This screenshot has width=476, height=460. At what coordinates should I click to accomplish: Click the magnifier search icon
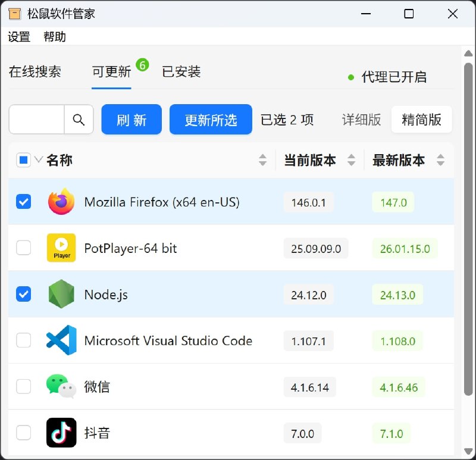pos(79,120)
